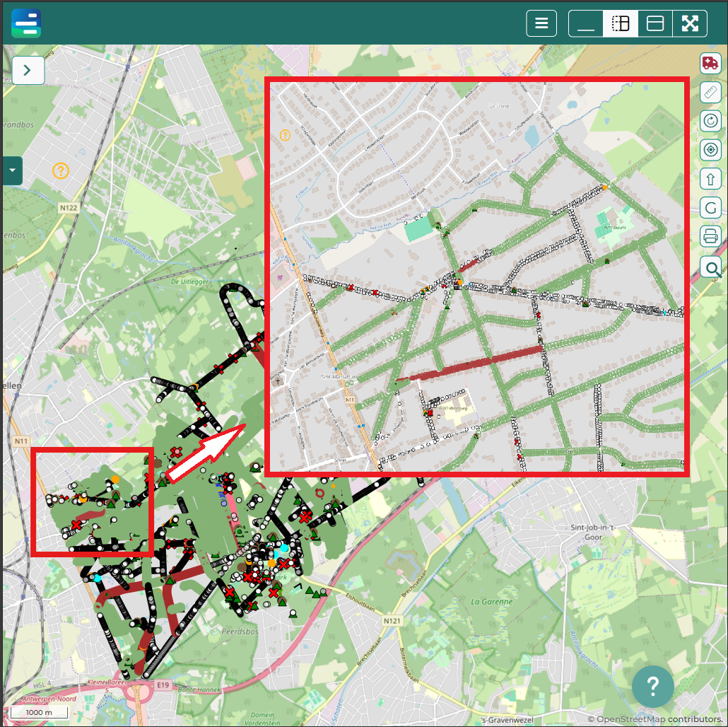
Task: Select the top-bottom split layout
Action: tap(655, 23)
